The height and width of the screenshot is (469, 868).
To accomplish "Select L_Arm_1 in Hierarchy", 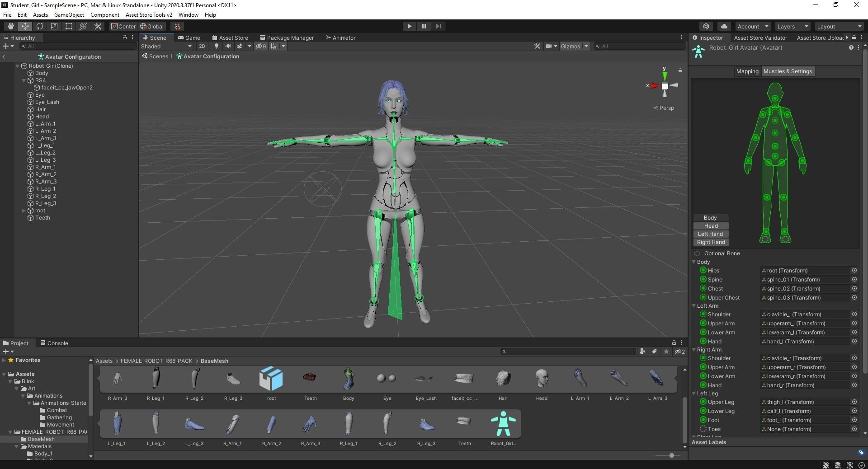I will [x=45, y=124].
